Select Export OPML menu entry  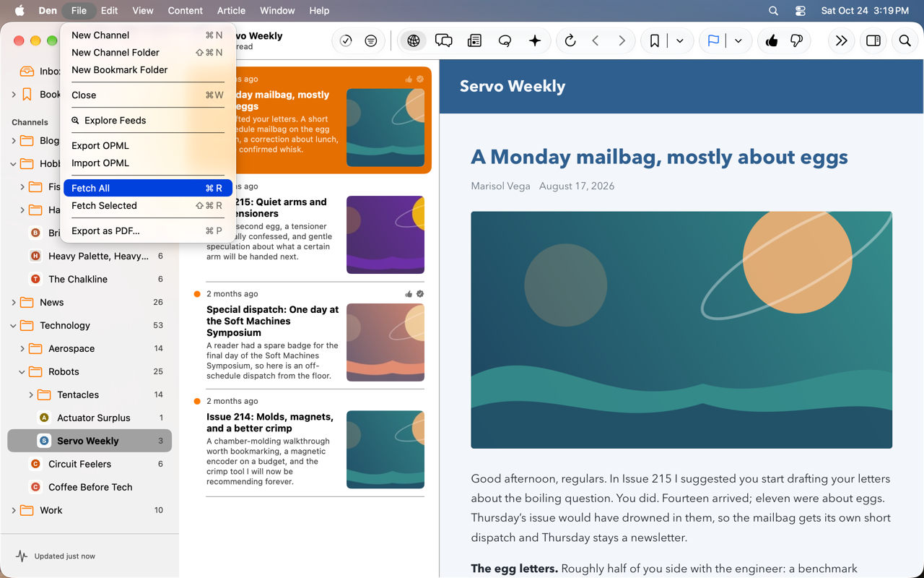(147, 145)
